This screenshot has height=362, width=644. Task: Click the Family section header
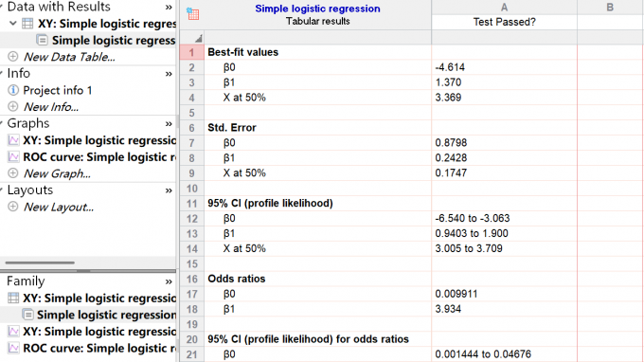point(26,281)
